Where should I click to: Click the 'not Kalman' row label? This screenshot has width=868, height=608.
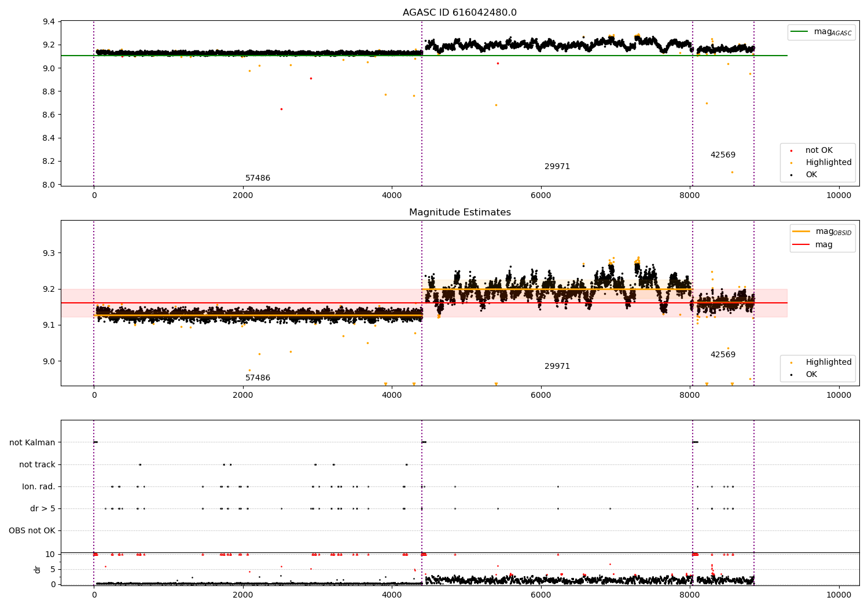[32, 443]
